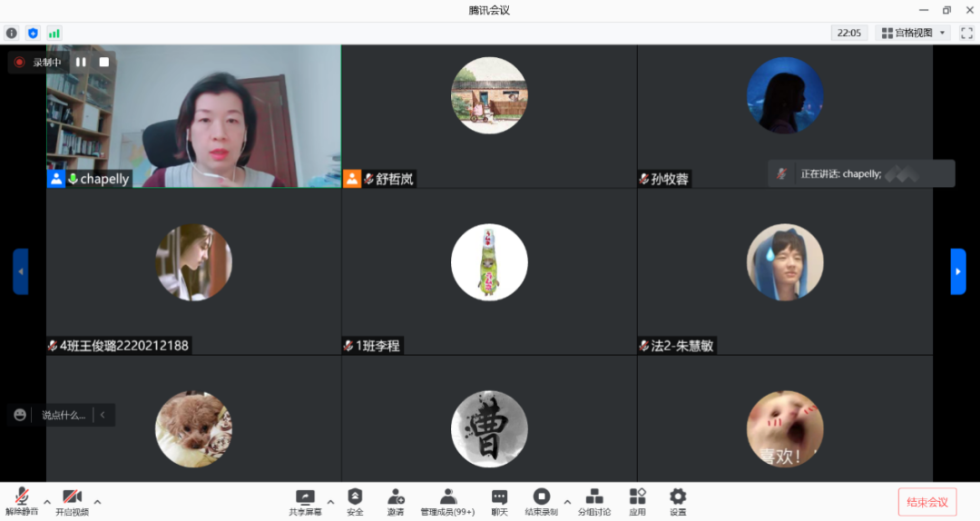This screenshot has height=521, width=980.
Task: Open the 共享屏幕 share screen tool
Action: [x=305, y=500]
